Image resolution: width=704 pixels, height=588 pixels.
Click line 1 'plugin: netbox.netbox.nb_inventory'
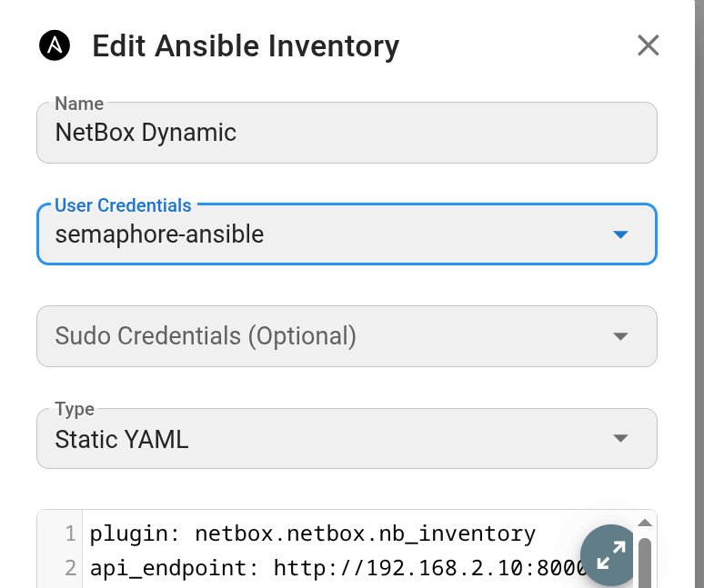coord(313,533)
